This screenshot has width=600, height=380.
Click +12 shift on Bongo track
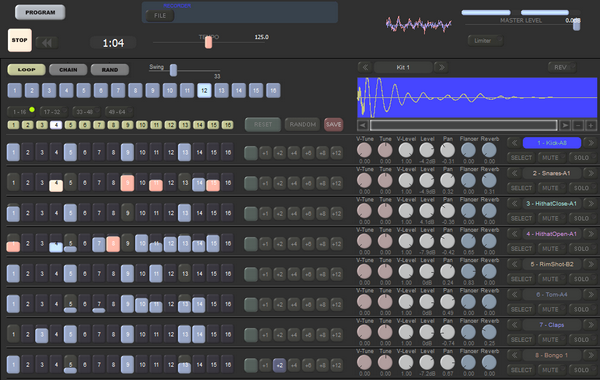click(x=336, y=365)
